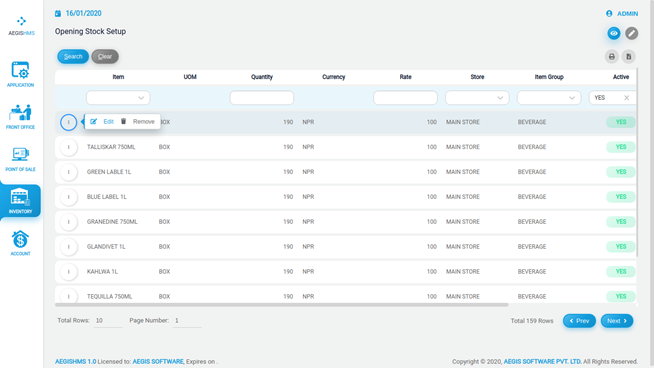Image resolution: width=654 pixels, height=368 pixels.
Task: Click the calendar icon beside the date
Action: coord(58,13)
